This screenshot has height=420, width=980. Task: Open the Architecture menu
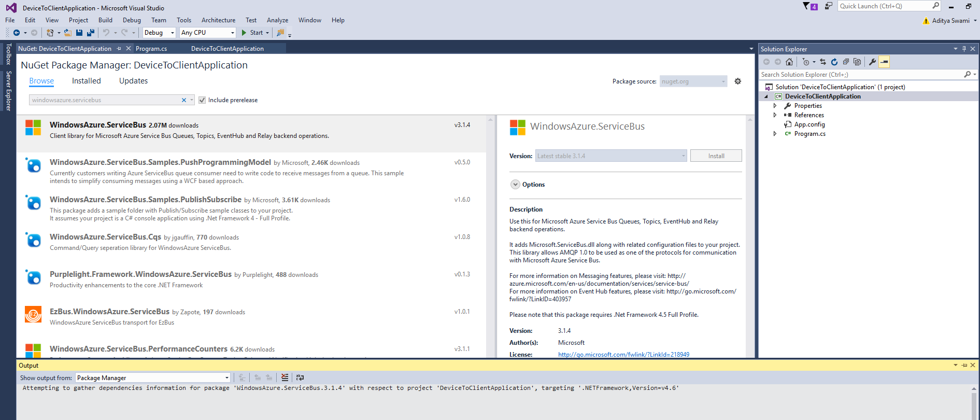(x=218, y=20)
